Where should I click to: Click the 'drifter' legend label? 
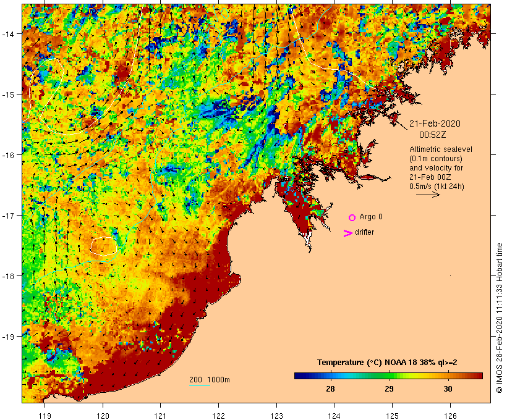click(364, 232)
